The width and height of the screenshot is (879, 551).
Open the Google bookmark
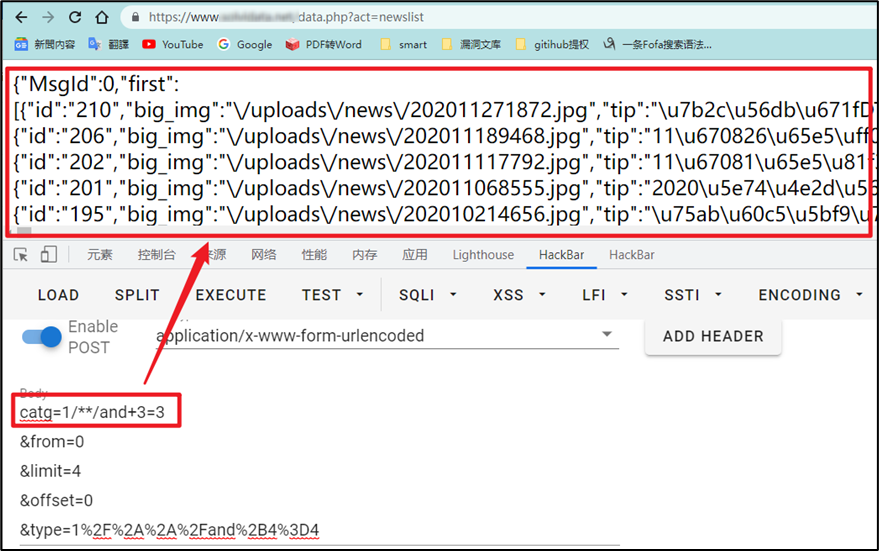point(245,44)
